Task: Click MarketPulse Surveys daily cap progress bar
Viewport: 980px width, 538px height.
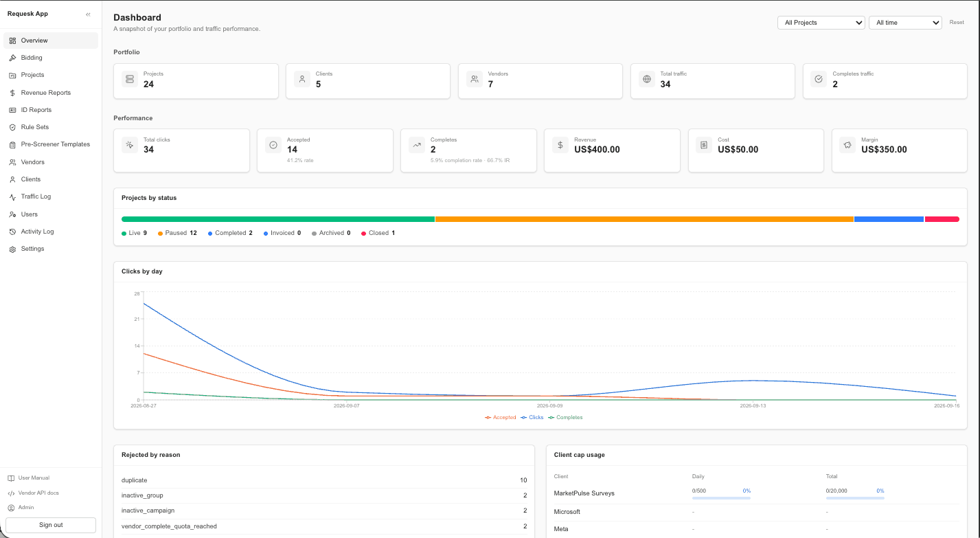Action: (x=721, y=497)
